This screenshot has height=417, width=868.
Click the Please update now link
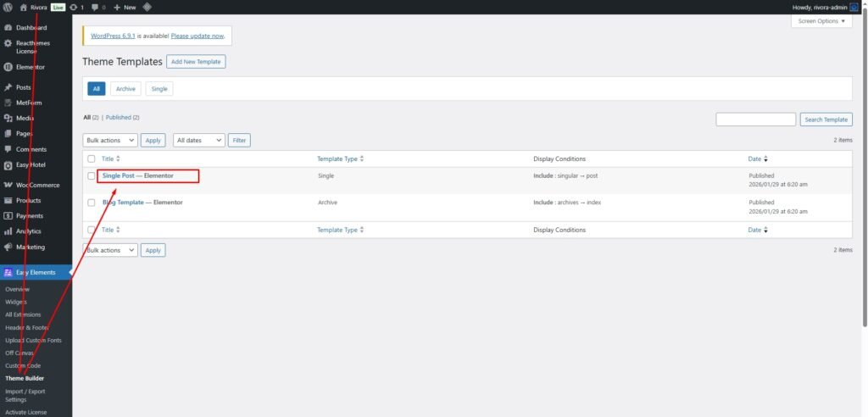coord(198,36)
